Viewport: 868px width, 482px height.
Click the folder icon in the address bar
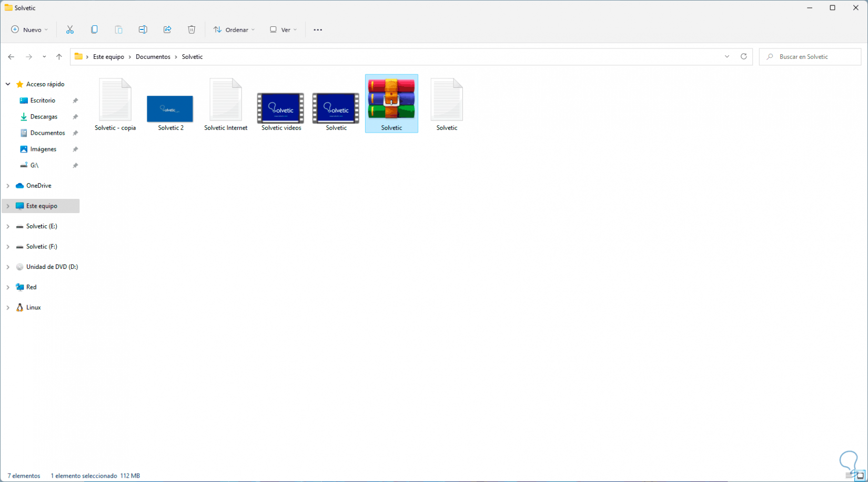(x=78, y=56)
